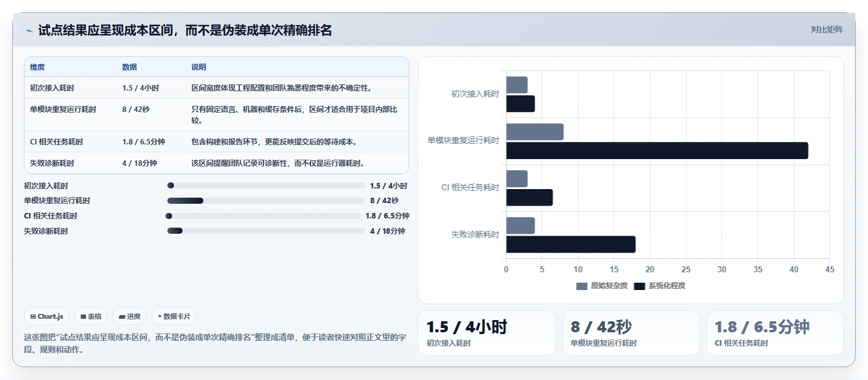
Task: Open the 1.5 / 4小时 data card
Action: click(487, 333)
